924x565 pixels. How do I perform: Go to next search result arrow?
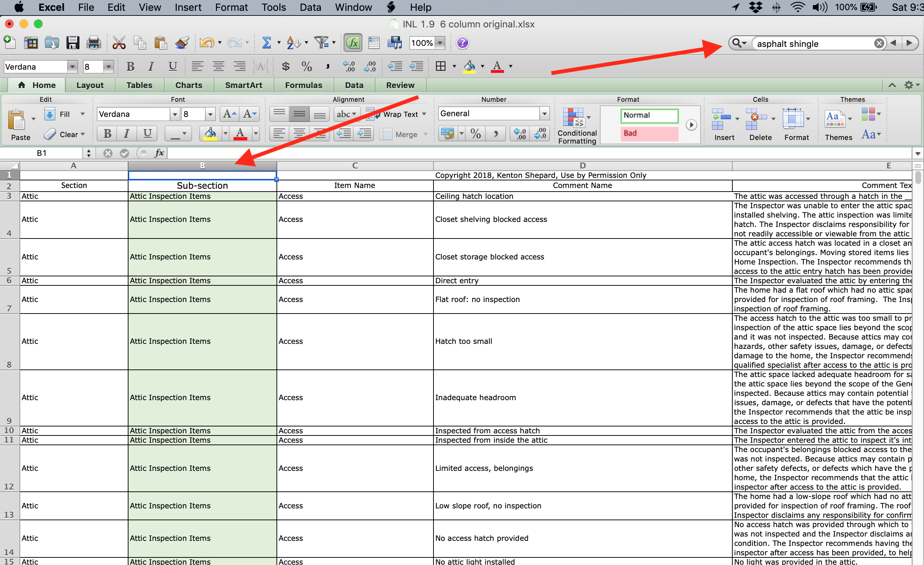tap(909, 43)
